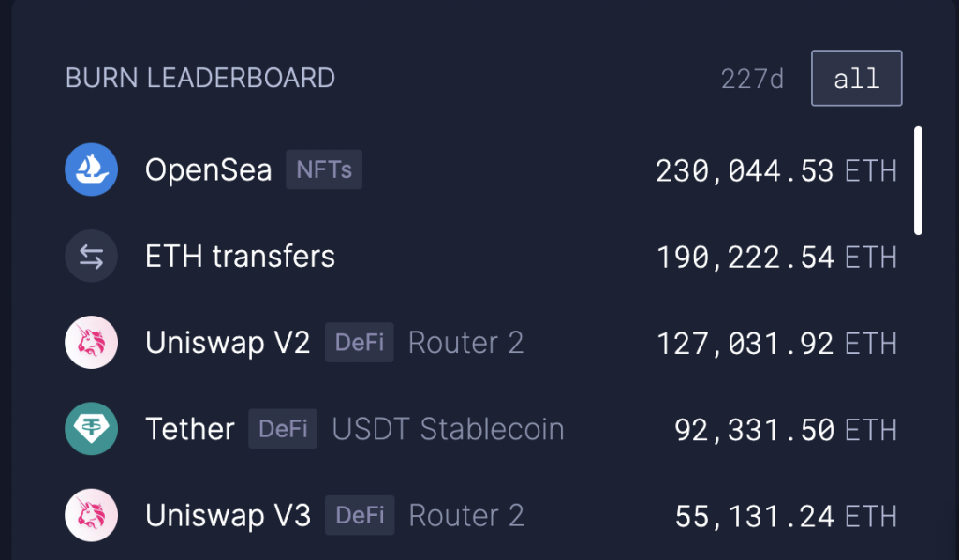959x560 pixels.
Task: Click the DeFi tag next to Tether
Action: coord(283,429)
